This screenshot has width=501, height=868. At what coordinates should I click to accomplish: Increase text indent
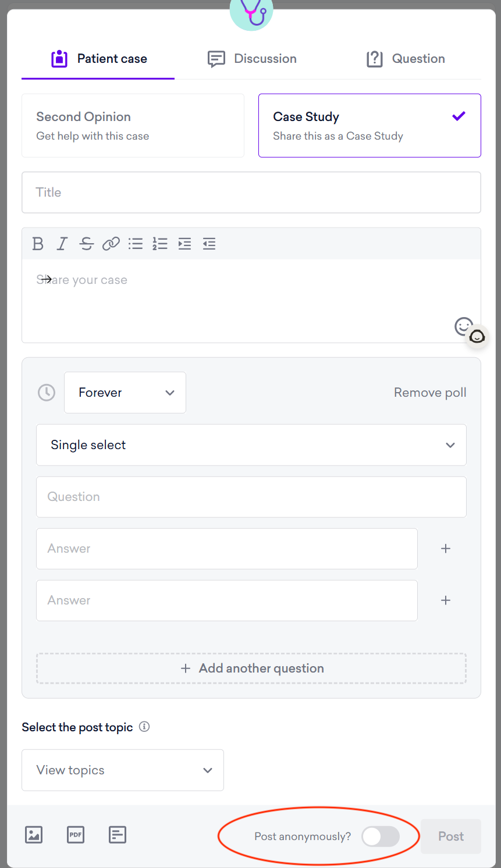[x=184, y=244]
